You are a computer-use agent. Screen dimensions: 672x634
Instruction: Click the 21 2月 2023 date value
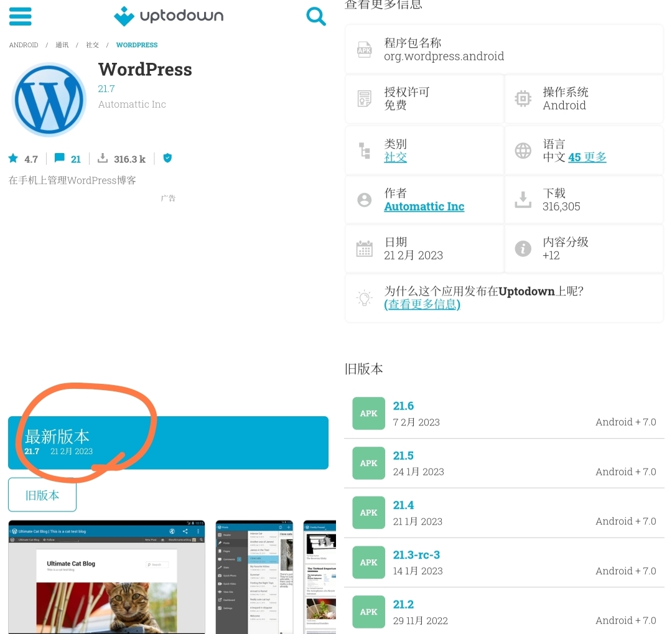tap(414, 256)
